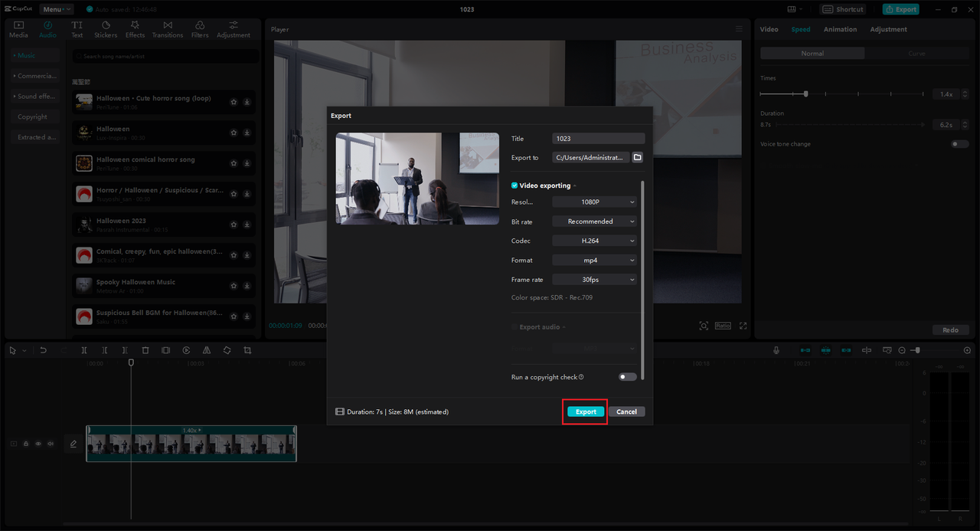The image size is (980, 531).
Task: Click the player zoom-to-fit icon
Action: coord(704,326)
